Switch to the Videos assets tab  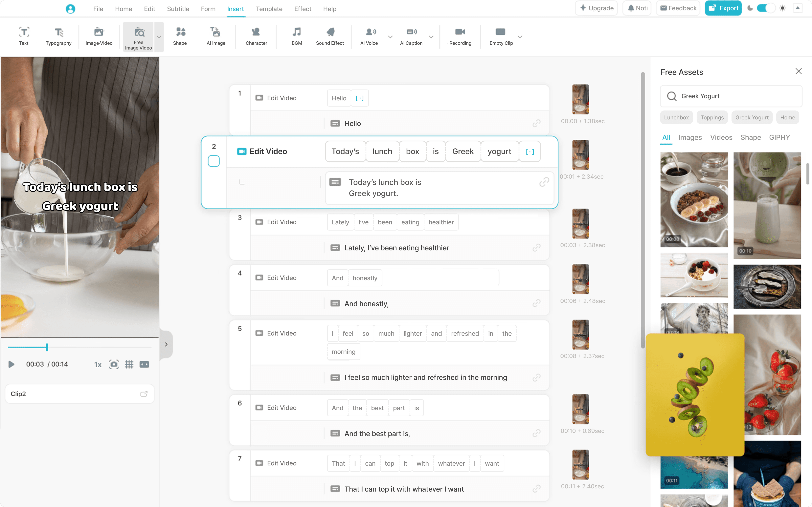coord(721,137)
